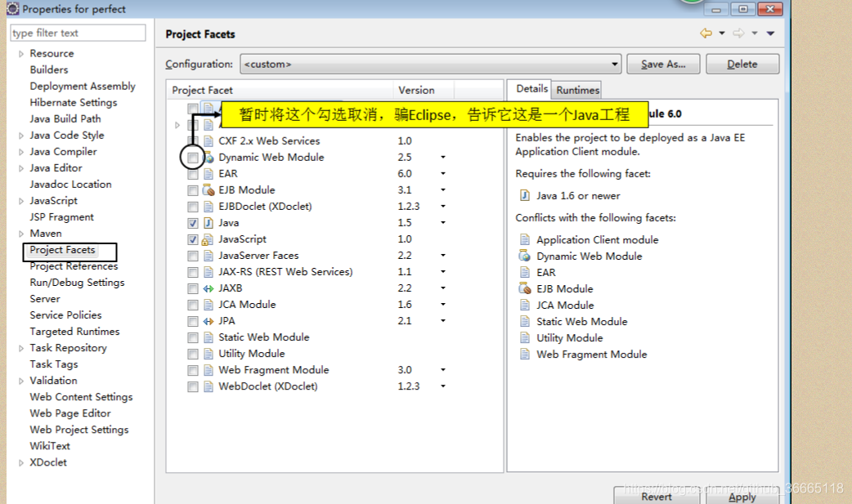Click Java 1.6 or newer requirement icon
852x504 pixels.
click(525, 195)
